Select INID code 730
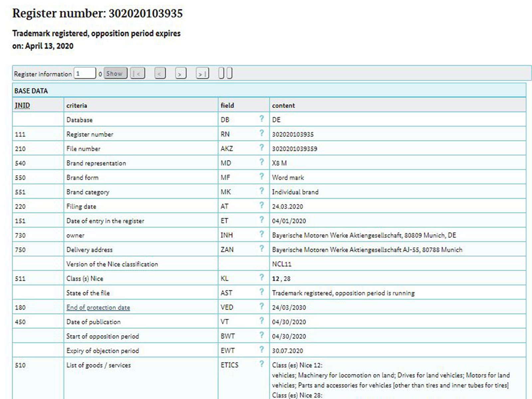 click(x=20, y=235)
